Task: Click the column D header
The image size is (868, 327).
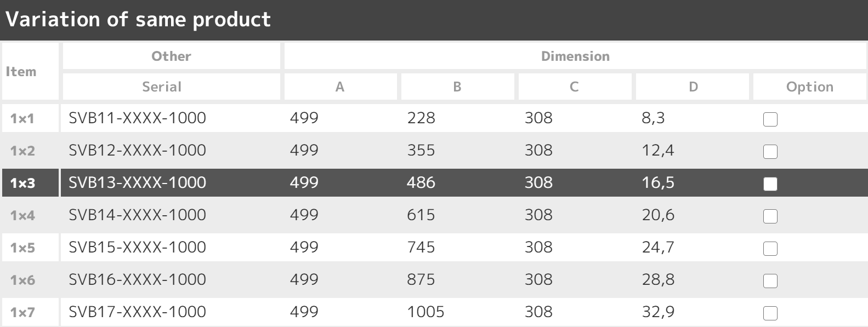Action: pyautogui.click(x=693, y=87)
